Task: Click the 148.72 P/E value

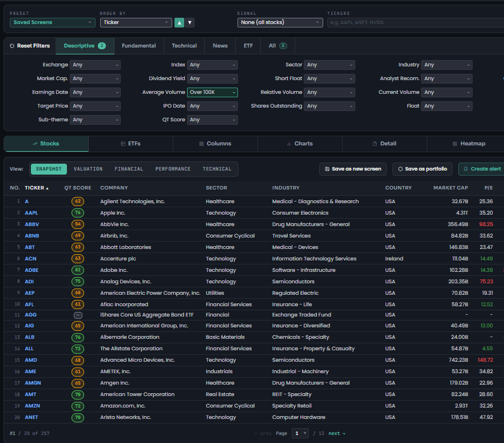Action: (x=485, y=360)
